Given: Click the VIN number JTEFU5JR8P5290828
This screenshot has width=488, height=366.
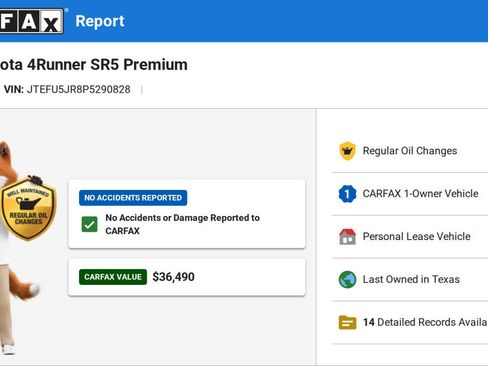Looking at the screenshot, I should pyautogui.click(x=79, y=89).
